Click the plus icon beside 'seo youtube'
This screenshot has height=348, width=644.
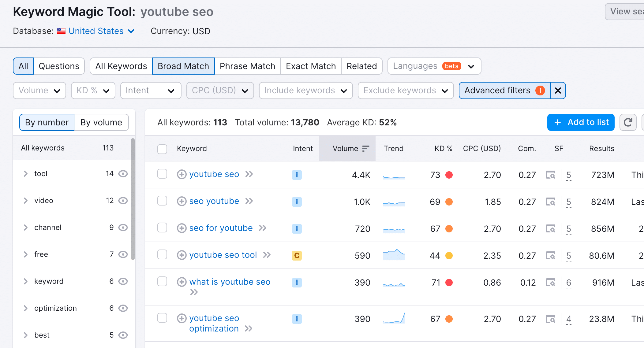(x=182, y=201)
